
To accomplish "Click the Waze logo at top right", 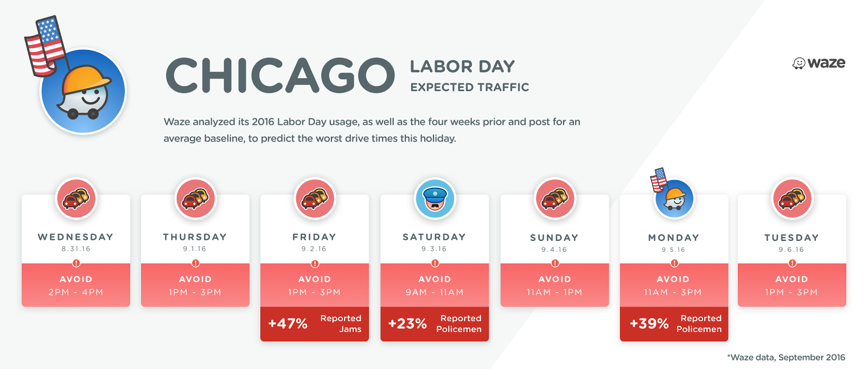I will tap(819, 63).
